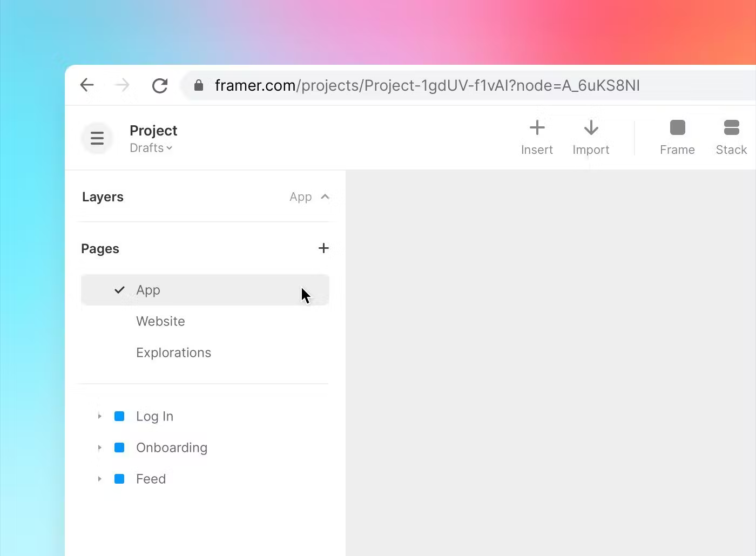756x556 pixels.
Task: Go back in browser history
Action: point(87,85)
